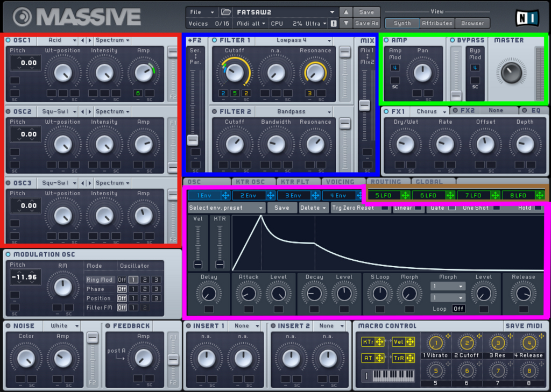Image resolution: width=551 pixels, height=392 pixels.
Task: Open the File menu
Action: point(202,12)
